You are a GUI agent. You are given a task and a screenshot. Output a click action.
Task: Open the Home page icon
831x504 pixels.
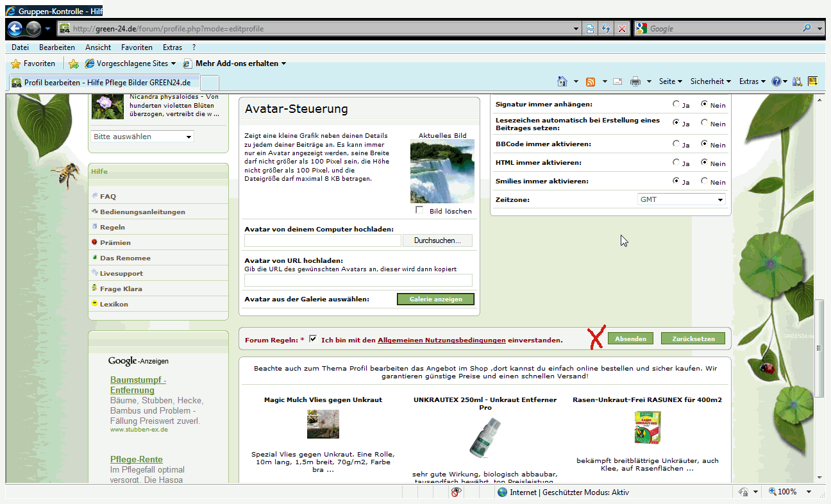coord(562,81)
